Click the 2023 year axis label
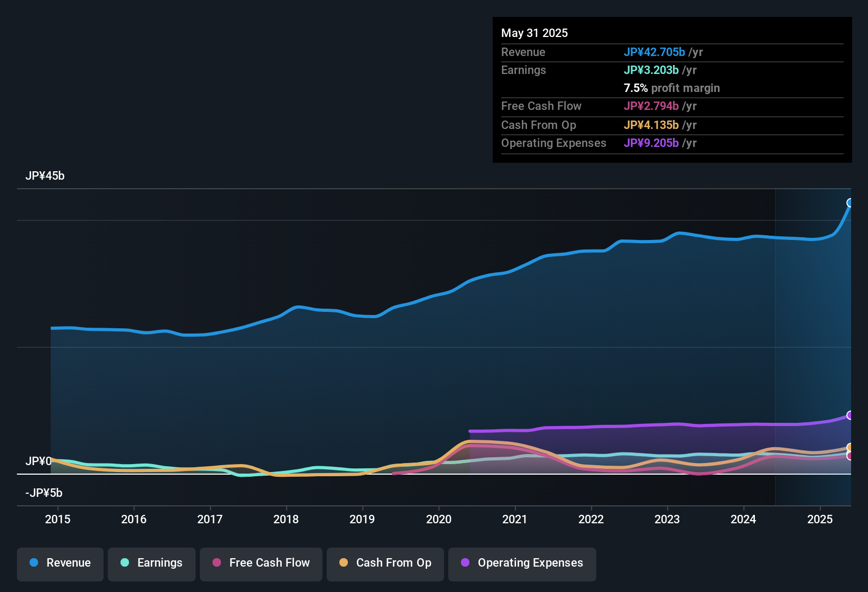Viewport: 868px width, 592px height. click(668, 520)
